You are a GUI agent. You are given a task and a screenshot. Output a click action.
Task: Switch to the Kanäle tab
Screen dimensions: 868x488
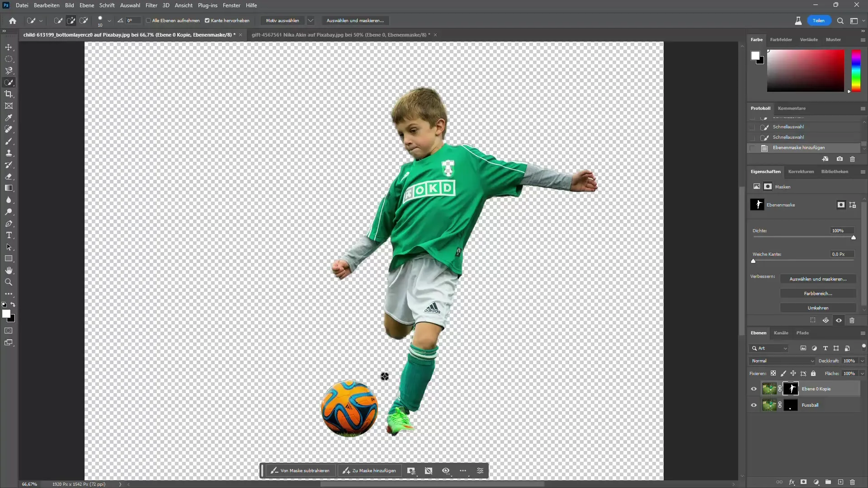coord(781,333)
